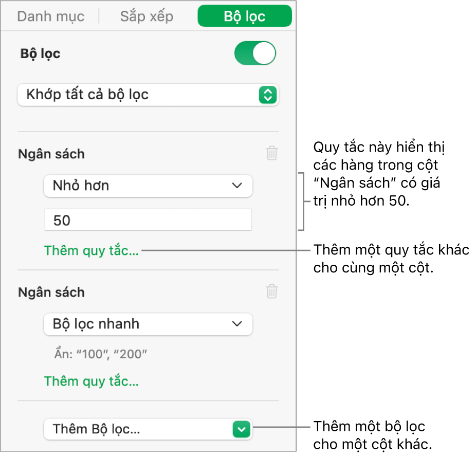
Task: Open the "Thêm Bộ lọc..." dropdown
Action: coord(148,429)
